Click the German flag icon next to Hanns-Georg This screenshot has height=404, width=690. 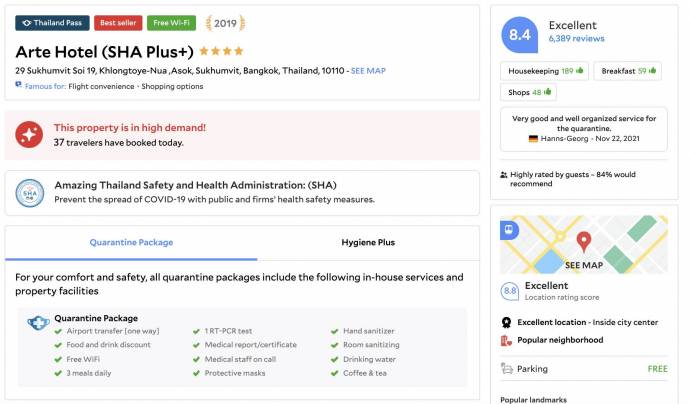533,139
